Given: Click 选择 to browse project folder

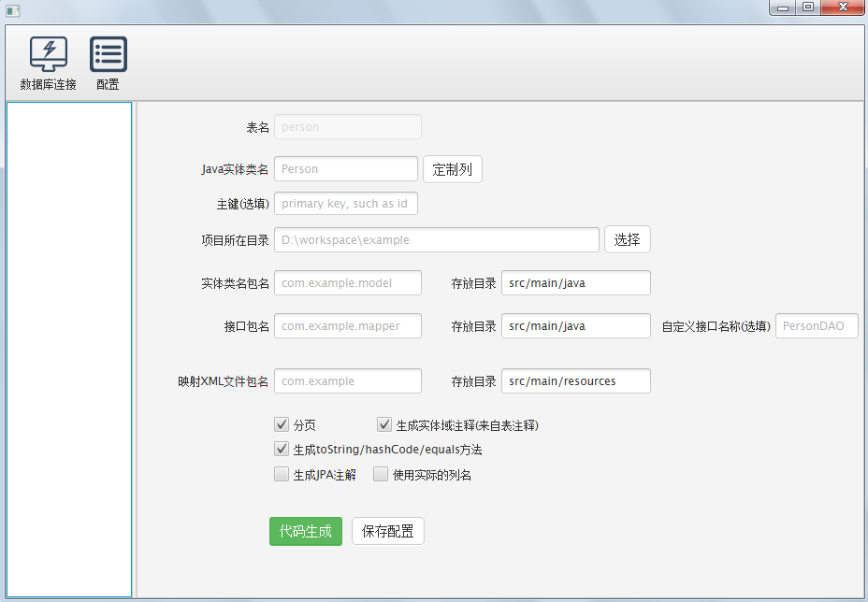Looking at the screenshot, I should [628, 239].
